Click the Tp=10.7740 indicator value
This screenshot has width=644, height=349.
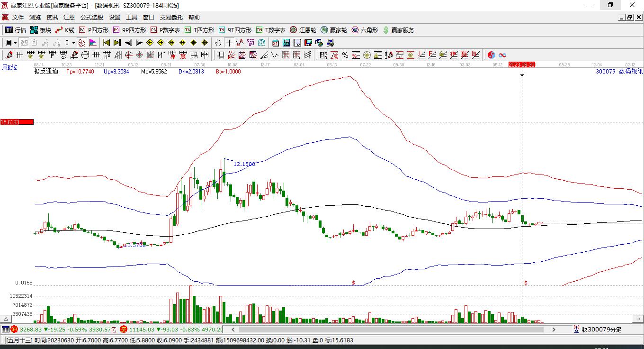(x=80, y=72)
